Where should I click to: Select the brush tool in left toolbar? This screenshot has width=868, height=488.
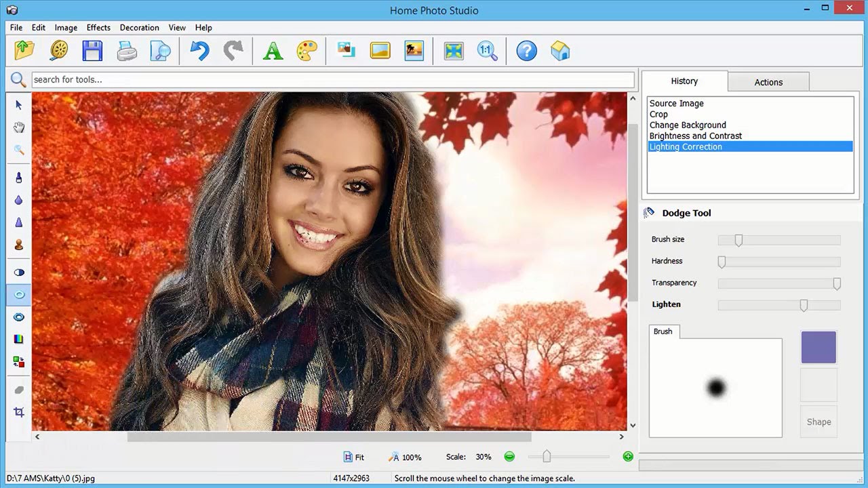point(19,178)
